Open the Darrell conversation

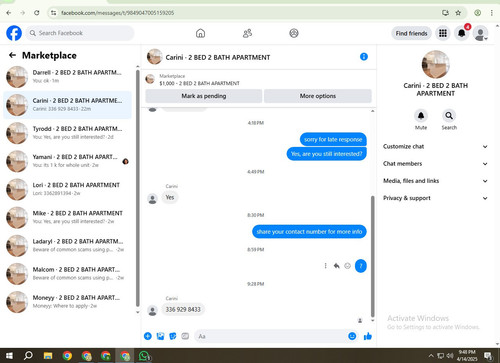tap(68, 77)
